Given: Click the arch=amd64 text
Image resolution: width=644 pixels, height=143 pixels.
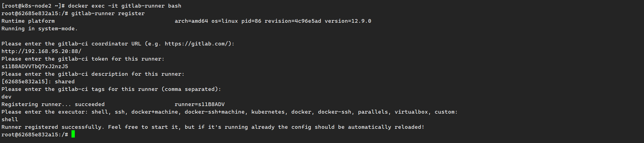Looking at the screenshot, I should click(191, 21).
